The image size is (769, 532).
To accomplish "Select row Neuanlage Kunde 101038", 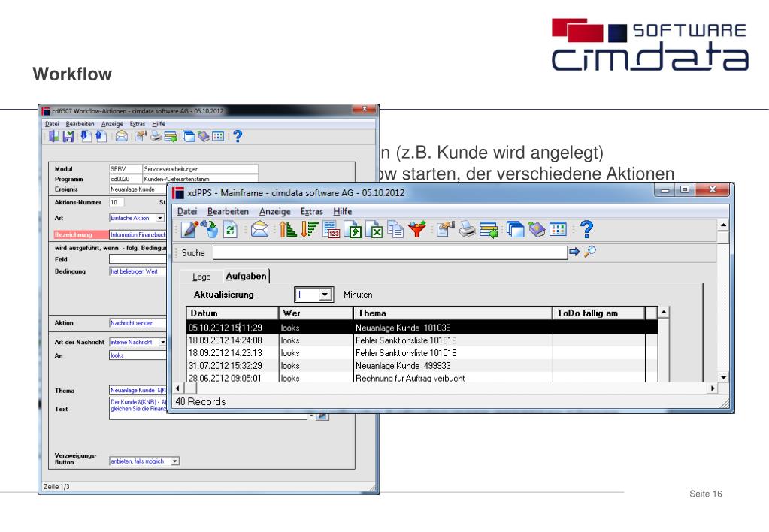I will (x=422, y=328).
